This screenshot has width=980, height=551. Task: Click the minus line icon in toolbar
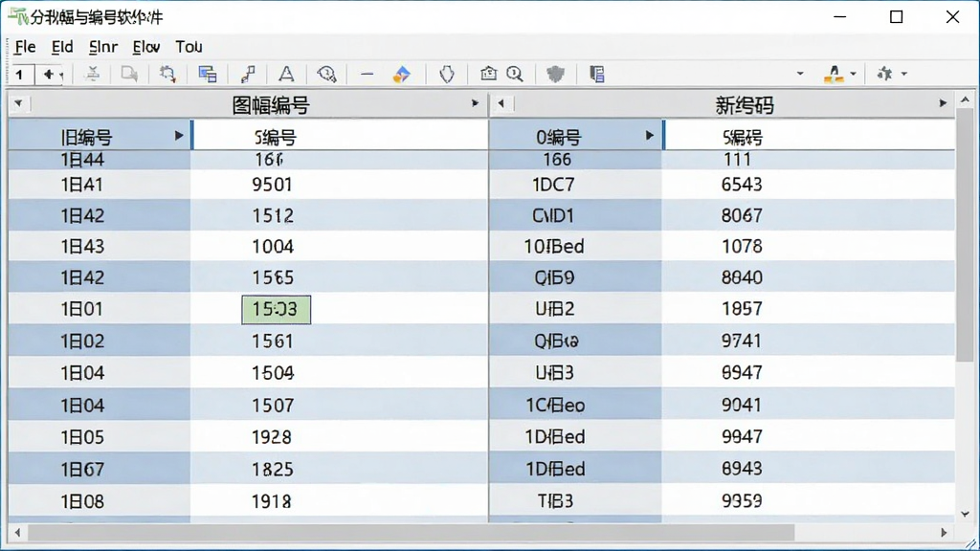(x=367, y=75)
